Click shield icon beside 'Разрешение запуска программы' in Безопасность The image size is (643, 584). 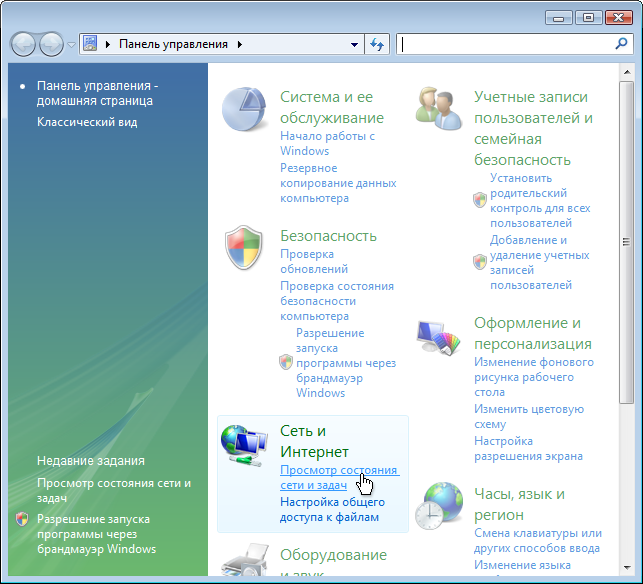[x=285, y=362]
